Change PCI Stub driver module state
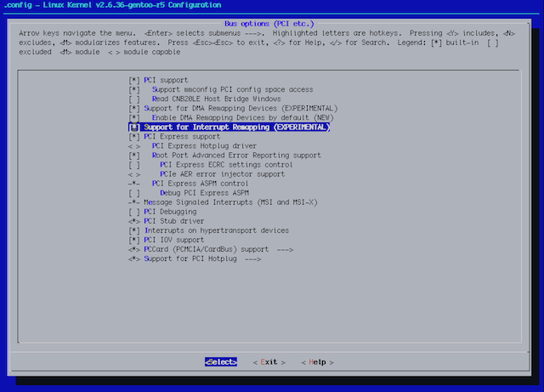 (x=134, y=221)
